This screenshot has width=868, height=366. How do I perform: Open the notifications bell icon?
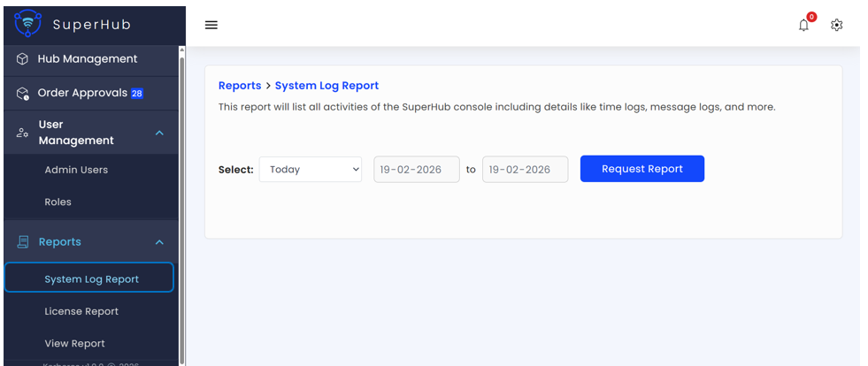tap(803, 25)
